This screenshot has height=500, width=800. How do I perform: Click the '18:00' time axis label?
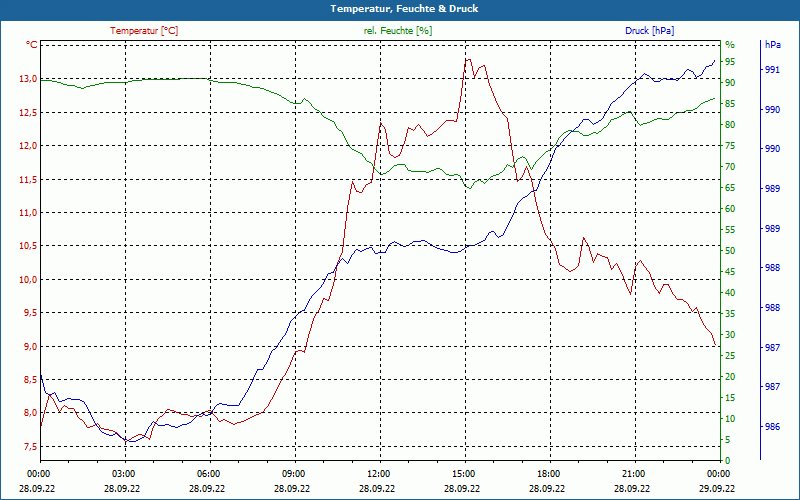click(x=547, y=473)
